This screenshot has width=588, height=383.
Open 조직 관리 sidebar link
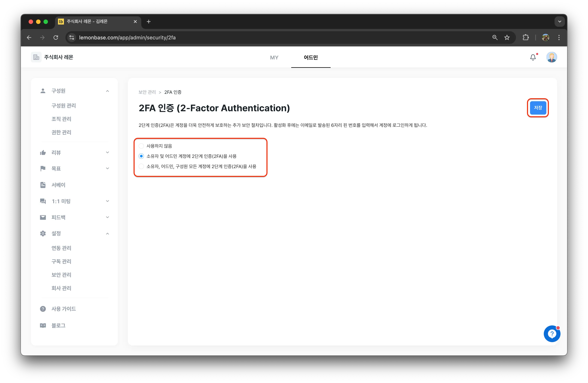pyautogui.click(x=61, y=119)
